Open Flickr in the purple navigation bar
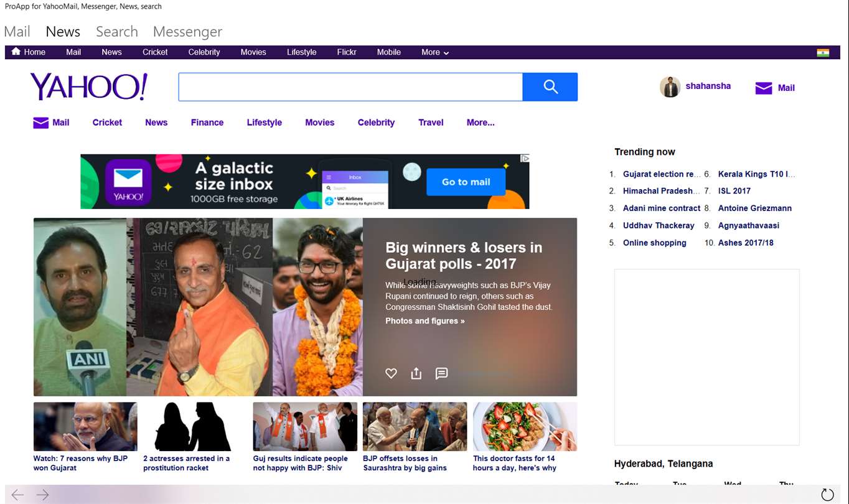849x504 pixels. (347, 52)
